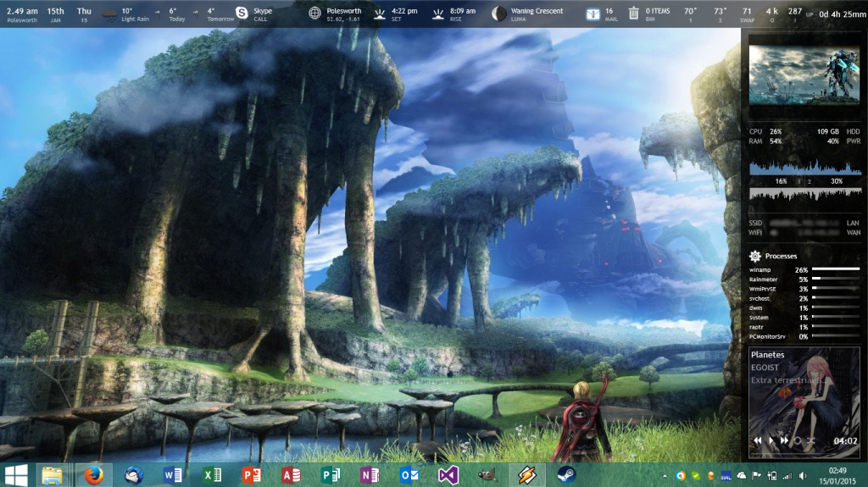Click the light rain weather icon
Screen dimensions: 868x487
coord(110,14)
